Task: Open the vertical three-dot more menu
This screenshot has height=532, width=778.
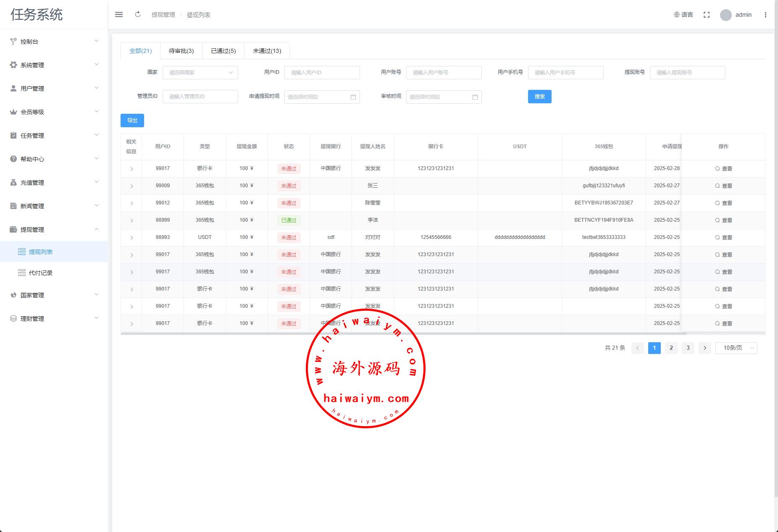Action: pos(765,15)
